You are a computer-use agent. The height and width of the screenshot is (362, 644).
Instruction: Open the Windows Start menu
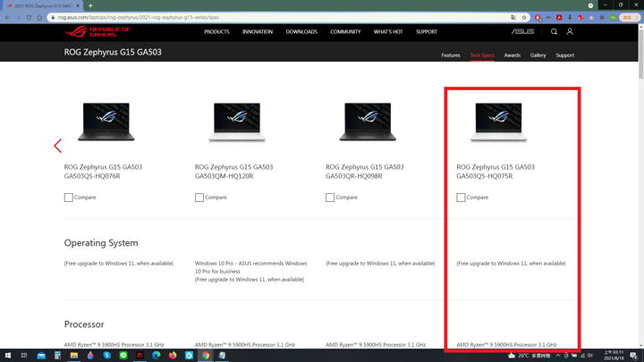(x=7, y=356)
